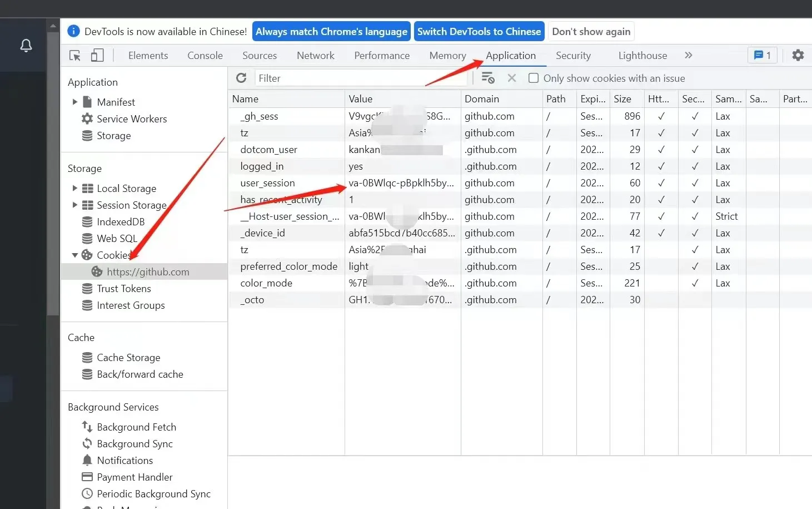Screen dimensions: 812x509
Task: Show more DevTools tabs chevron
Action: (x=688, y=55)
